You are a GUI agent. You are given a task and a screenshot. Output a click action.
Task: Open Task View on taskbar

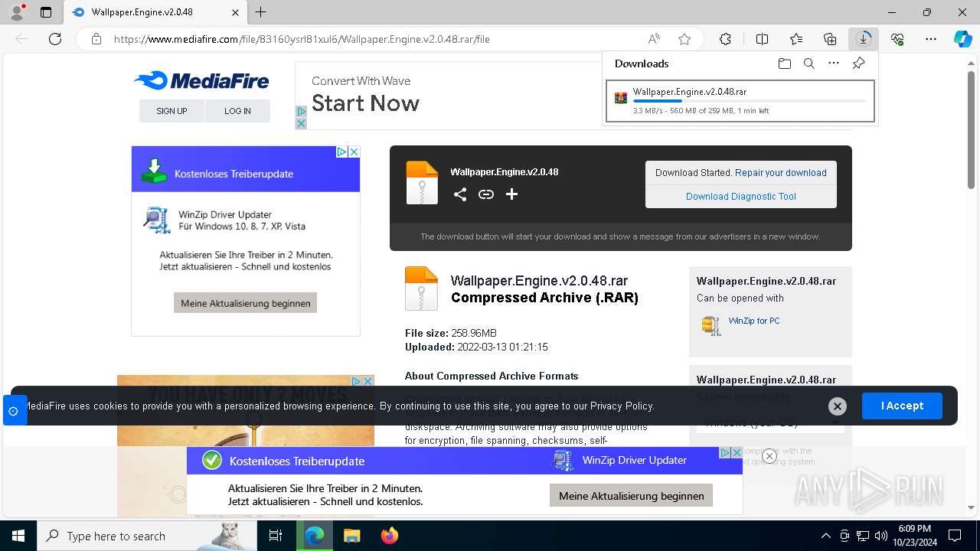tap(276, 536)
